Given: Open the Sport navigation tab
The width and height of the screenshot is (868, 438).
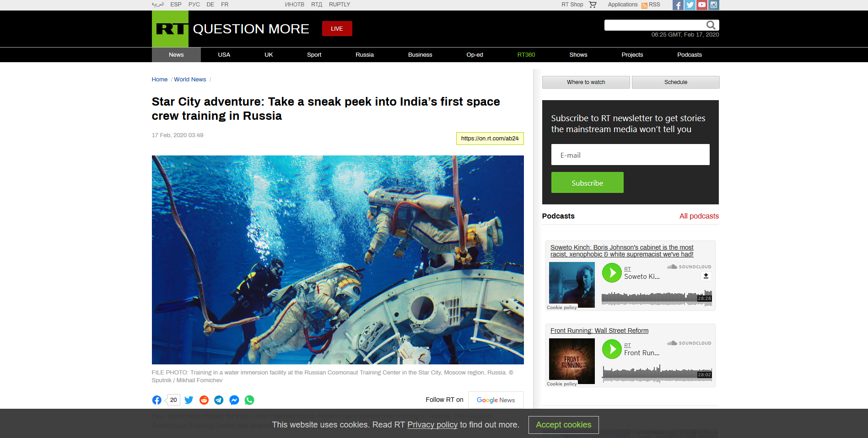Looking at the screenshot, I should pos(314,55).
